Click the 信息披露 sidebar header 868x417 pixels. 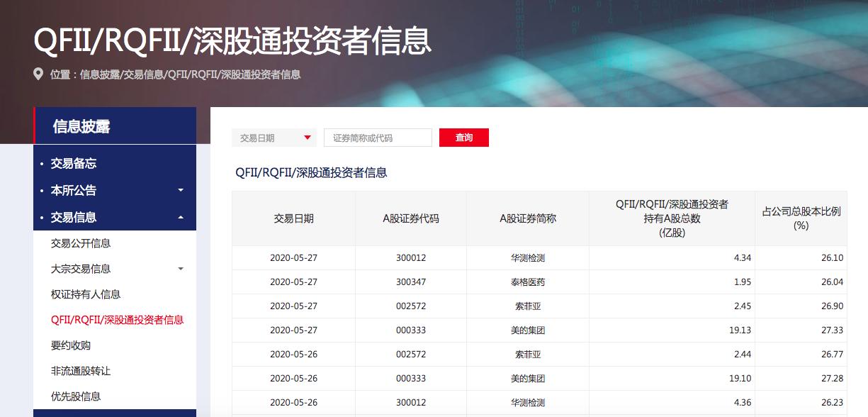click(115, 126)
